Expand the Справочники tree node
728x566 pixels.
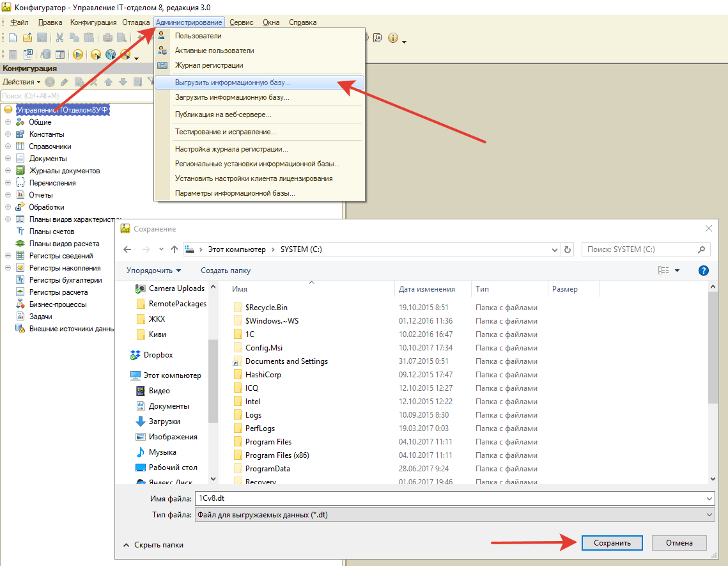click(8, 146)
